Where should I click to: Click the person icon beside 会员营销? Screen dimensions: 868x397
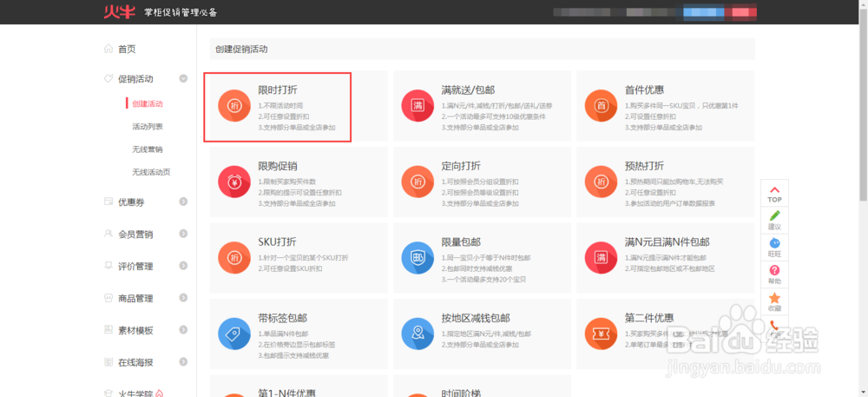108,234
